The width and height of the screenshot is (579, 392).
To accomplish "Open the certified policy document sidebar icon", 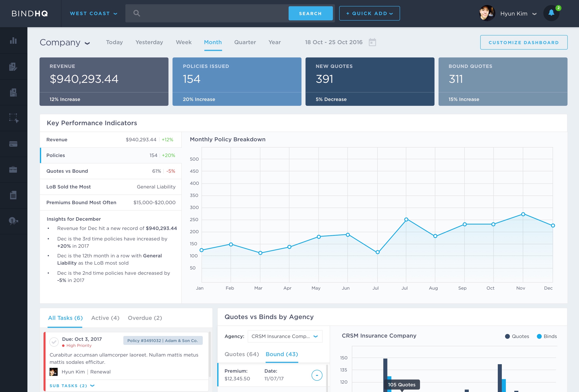I will (13, 93).
